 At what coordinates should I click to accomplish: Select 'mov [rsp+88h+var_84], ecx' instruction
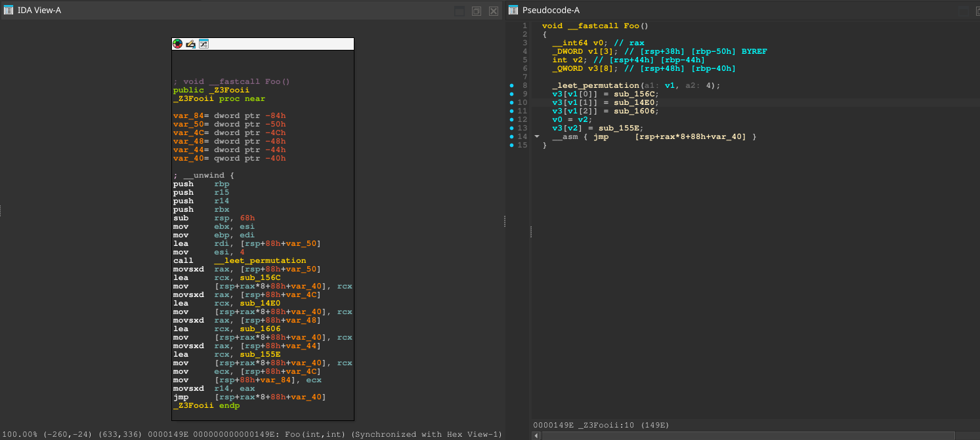[x=247, y=380]
